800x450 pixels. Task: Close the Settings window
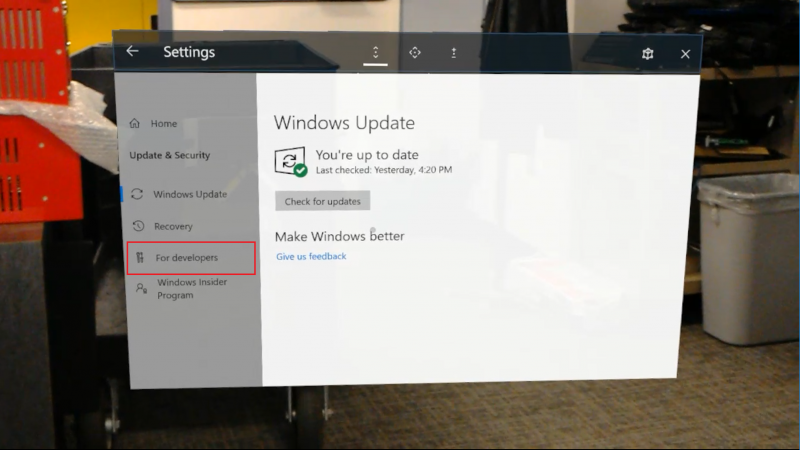(x=685, y=54)
